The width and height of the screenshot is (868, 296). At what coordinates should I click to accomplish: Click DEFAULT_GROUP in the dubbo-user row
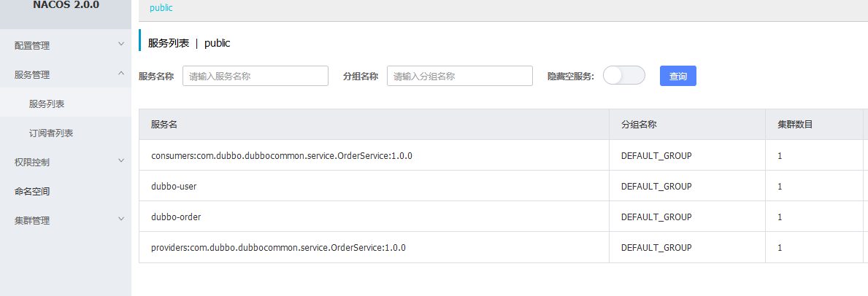[656, 187]
